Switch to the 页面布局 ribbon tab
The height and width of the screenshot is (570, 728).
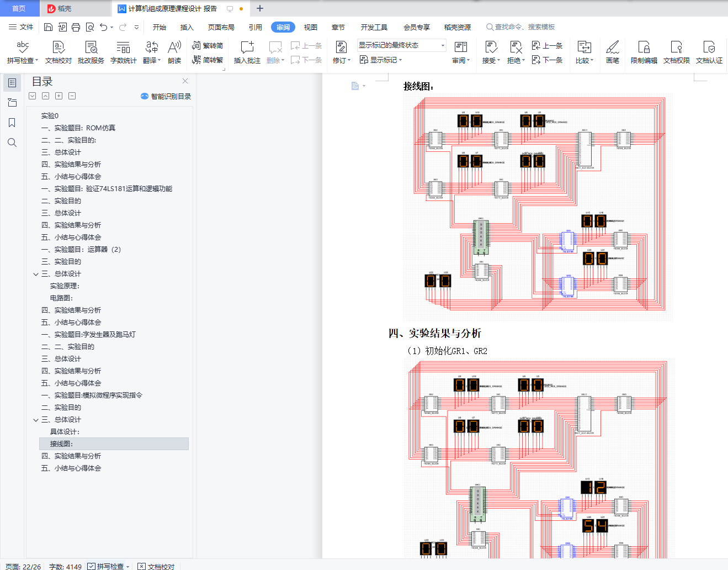[221, 27]
